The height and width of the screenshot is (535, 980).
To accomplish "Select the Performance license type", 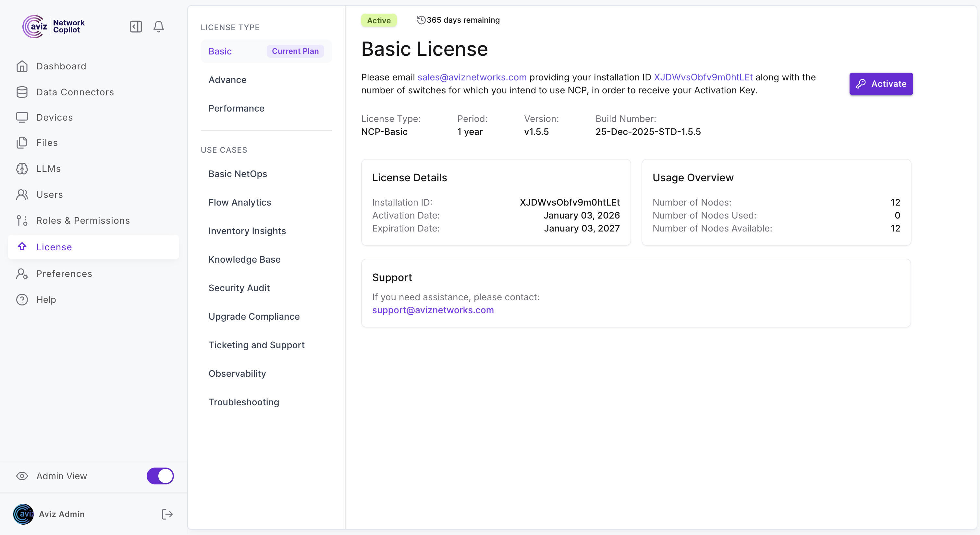I will click(236, 108).
